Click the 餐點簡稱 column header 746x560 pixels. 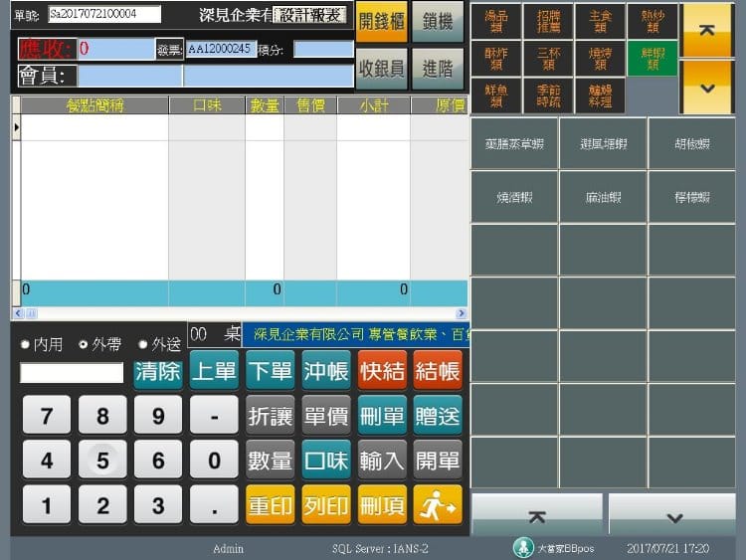pos(94,105)
